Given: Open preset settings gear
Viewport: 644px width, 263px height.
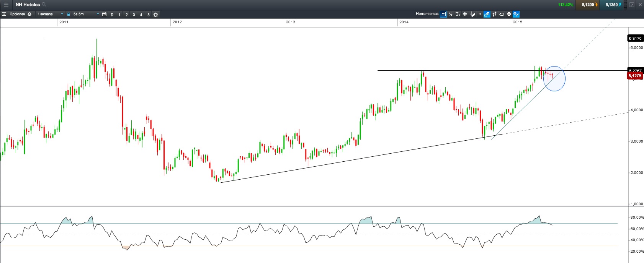Looking at the screenshot, I should pyautogui.click(x=156, y=15).
